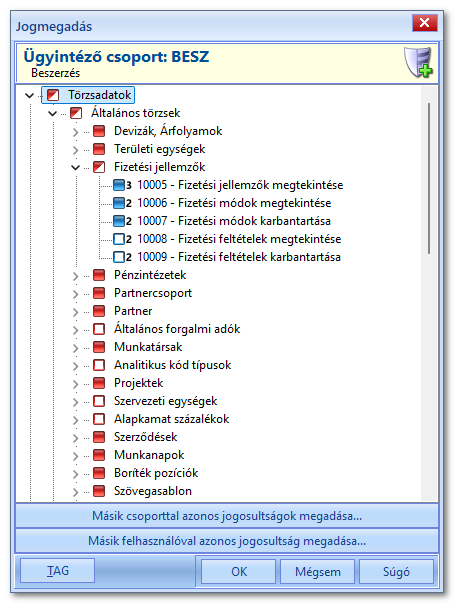Toggle the Szerződések red checkbox

(x=99, y=437)
